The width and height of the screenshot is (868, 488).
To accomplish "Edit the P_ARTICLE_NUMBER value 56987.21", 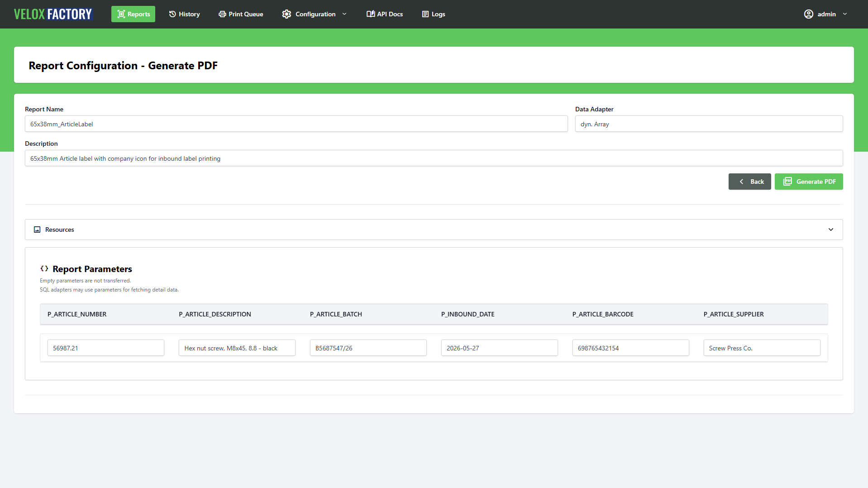I will 105,348.
